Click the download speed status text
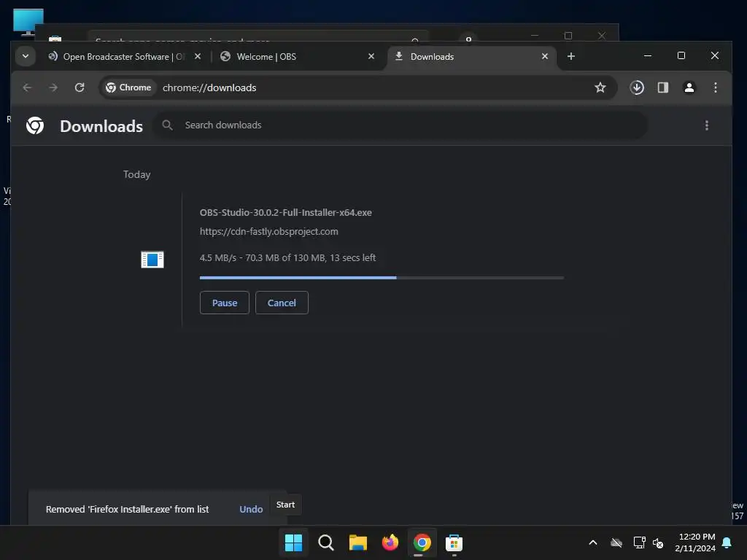Screen dimensions: 747x560 (x=287, y=258)
